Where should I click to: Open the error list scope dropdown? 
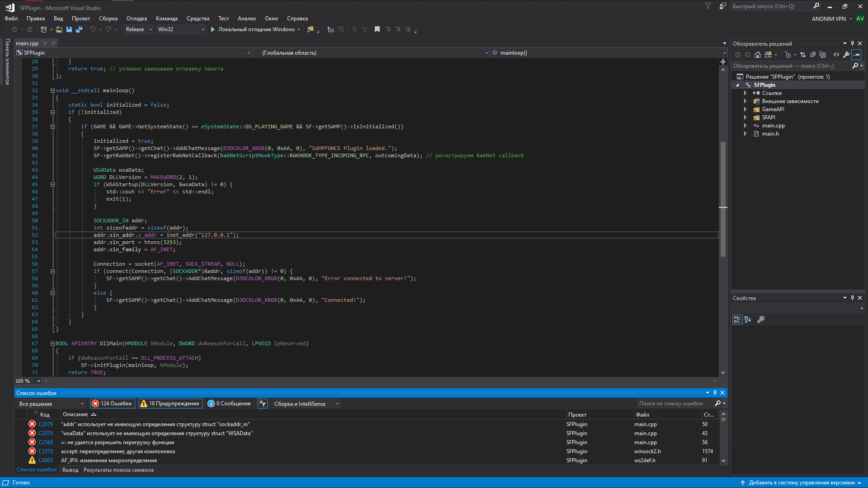coord(51,404)
